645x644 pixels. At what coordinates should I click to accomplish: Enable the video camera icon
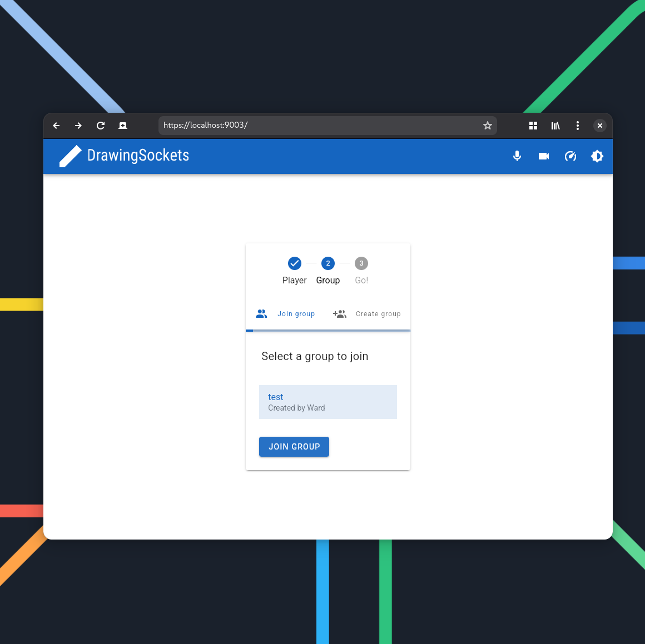[x=544, y=156]
